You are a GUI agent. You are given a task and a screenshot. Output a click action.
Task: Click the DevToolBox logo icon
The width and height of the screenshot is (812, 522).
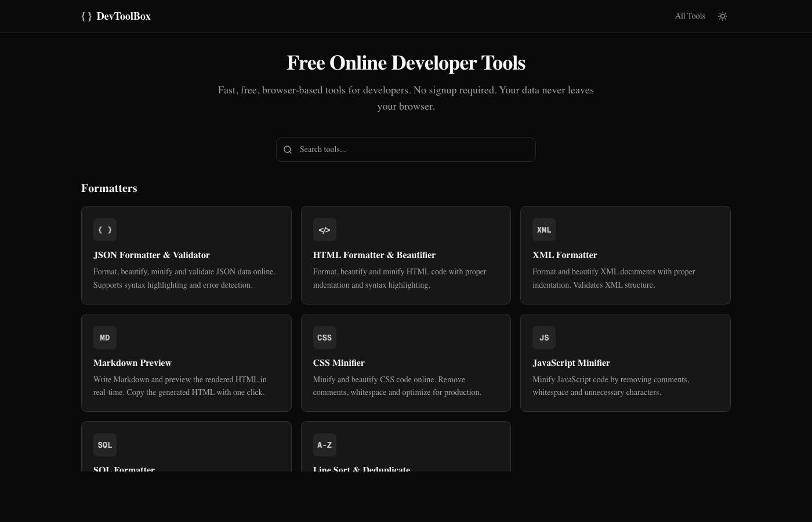[87, 16]
